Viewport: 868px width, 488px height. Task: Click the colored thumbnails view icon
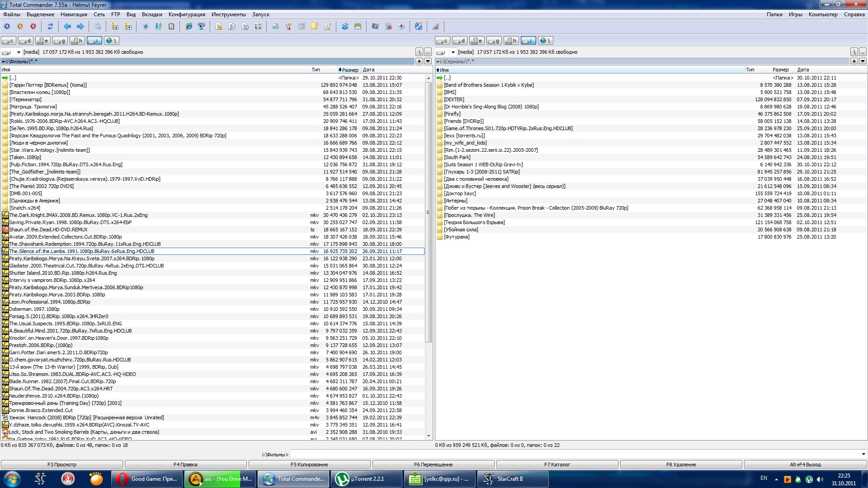[258, 27]
